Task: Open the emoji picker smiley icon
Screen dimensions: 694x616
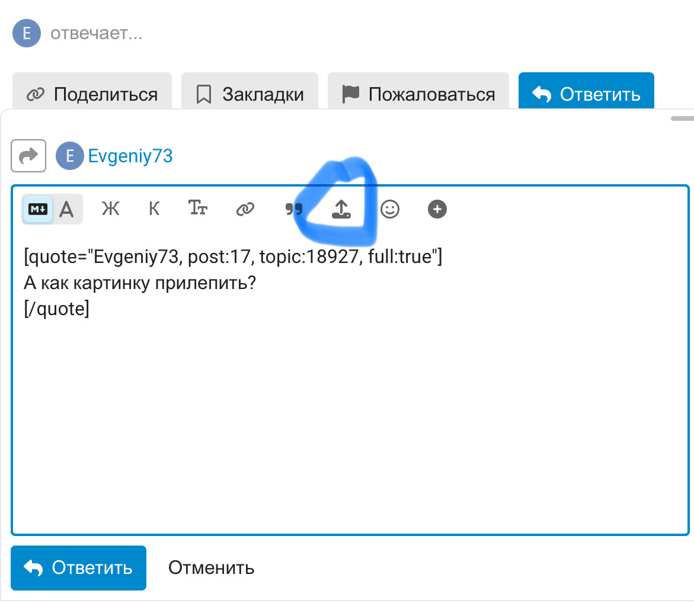Action: (389, 209)
